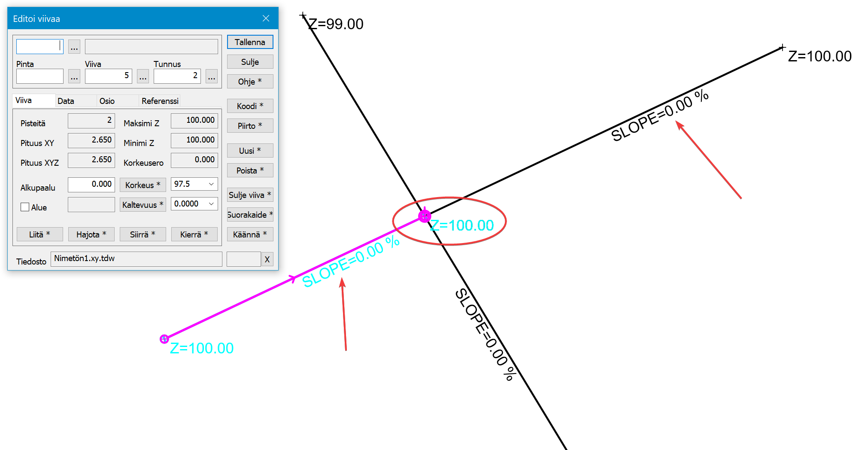Open the Korkeus value dropdown showing 97.5
This screenshot has width=868, height=450.
pos(211,184)
